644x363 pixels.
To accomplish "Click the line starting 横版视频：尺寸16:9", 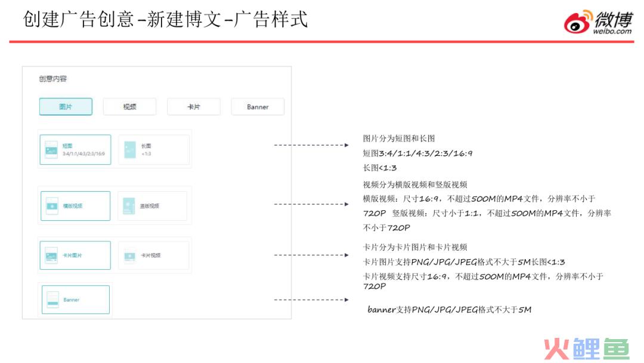I will click(479, 199).
